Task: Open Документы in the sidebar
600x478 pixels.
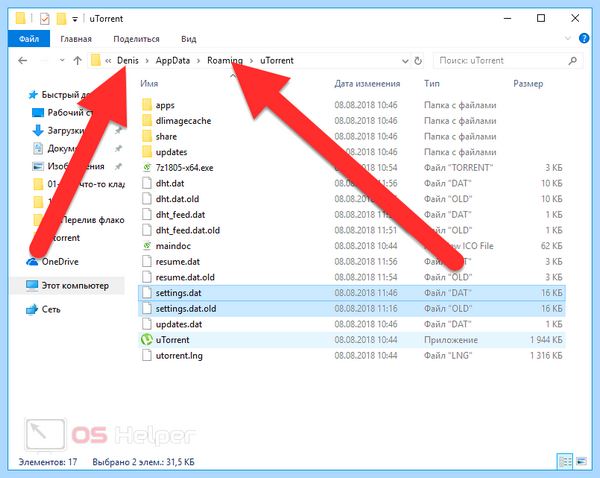Action: 61,148
